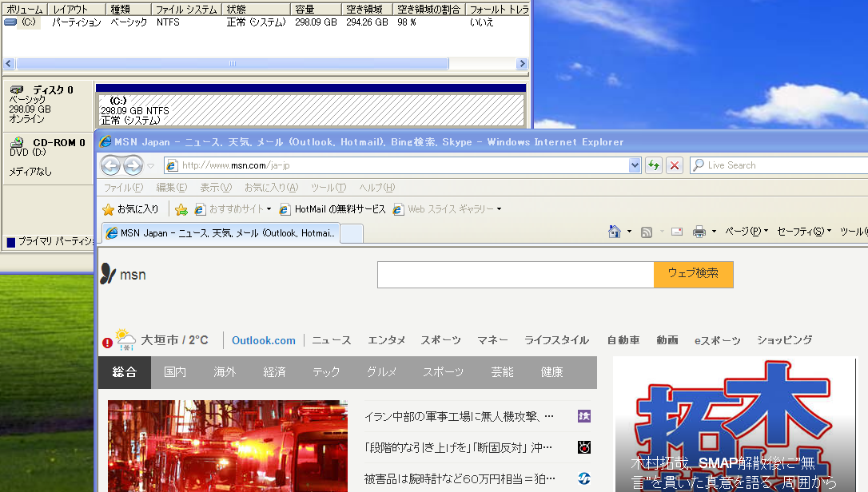868x492 pixels.
Task: Go back with the IE Back arrow
Action: pos(111,165)
